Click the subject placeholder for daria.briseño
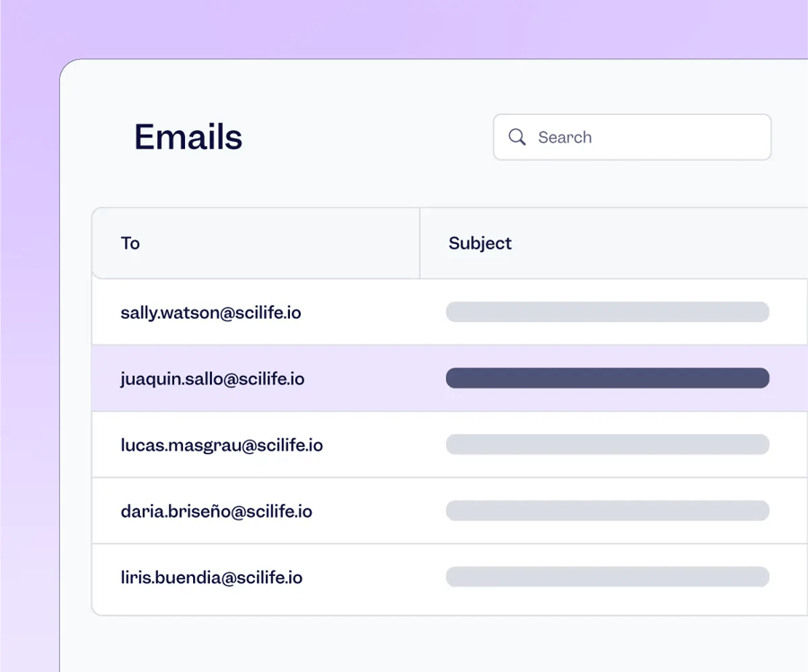 coord(607,511)
